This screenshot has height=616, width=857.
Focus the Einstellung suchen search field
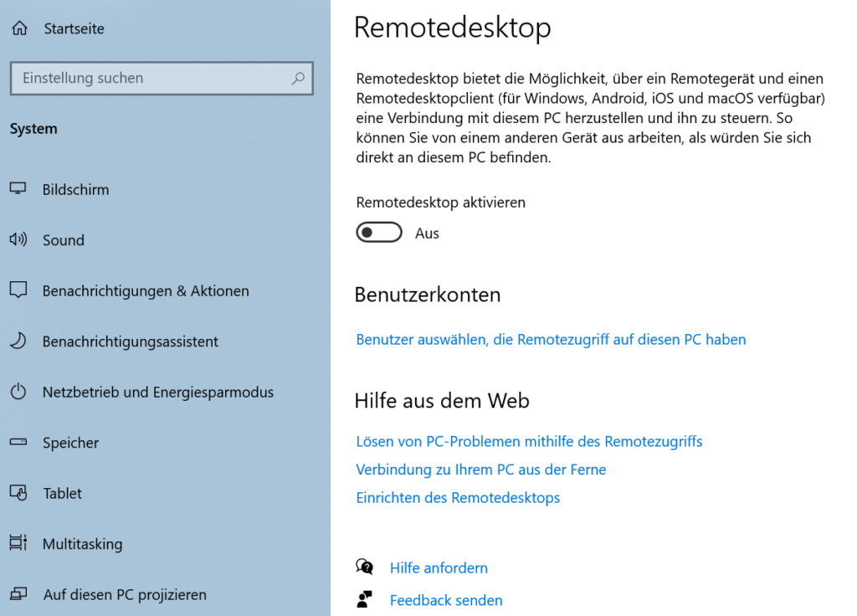click(x=151, y=79)
